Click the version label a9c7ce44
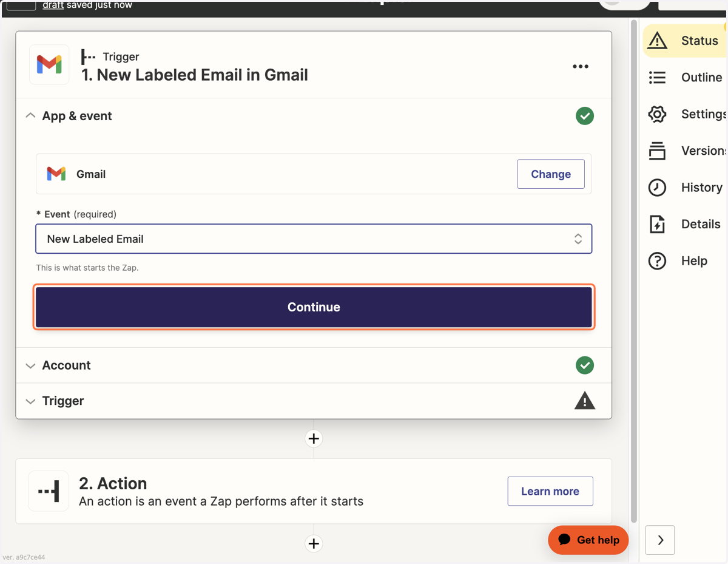This screenshot has height=564, width=728. [24, 557]
